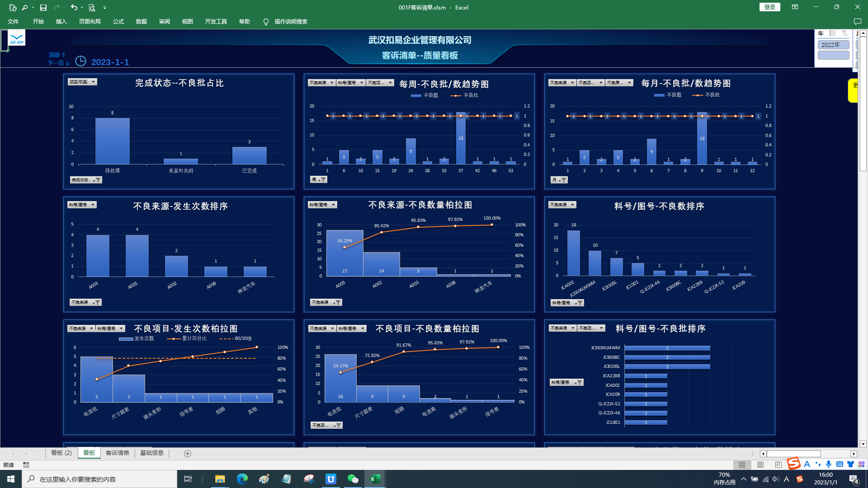Viewport: 868px width, 488px height.
Task: Open Microsoft Edge from the taskbar
Action: coord(242,479)
